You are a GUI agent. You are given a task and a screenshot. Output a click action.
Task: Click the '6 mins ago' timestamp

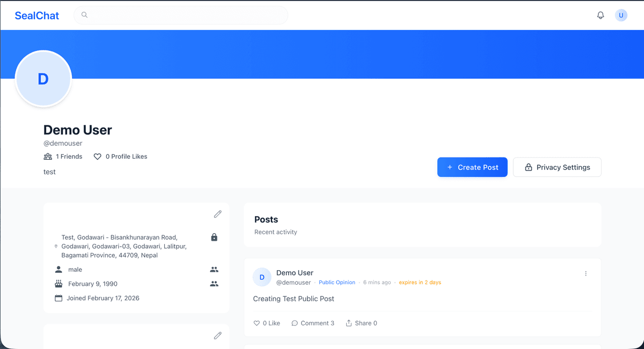(x=377, y=283)
